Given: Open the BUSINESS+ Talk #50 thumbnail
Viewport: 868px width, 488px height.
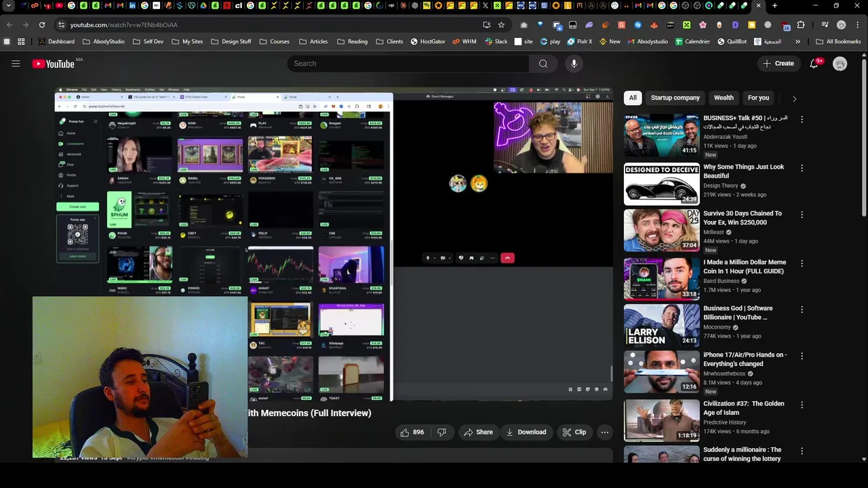Looking at the screenshot, I should point(661,135).
